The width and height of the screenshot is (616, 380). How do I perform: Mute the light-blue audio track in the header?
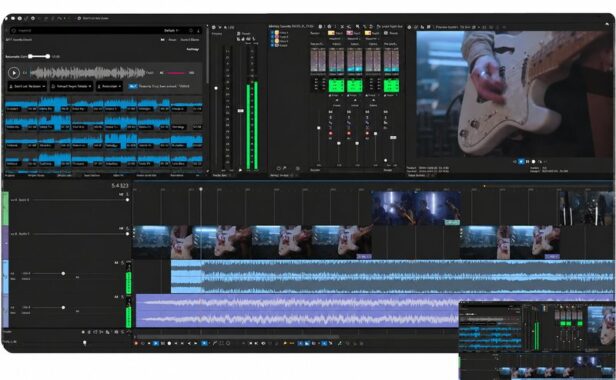[x=116, y=263]
